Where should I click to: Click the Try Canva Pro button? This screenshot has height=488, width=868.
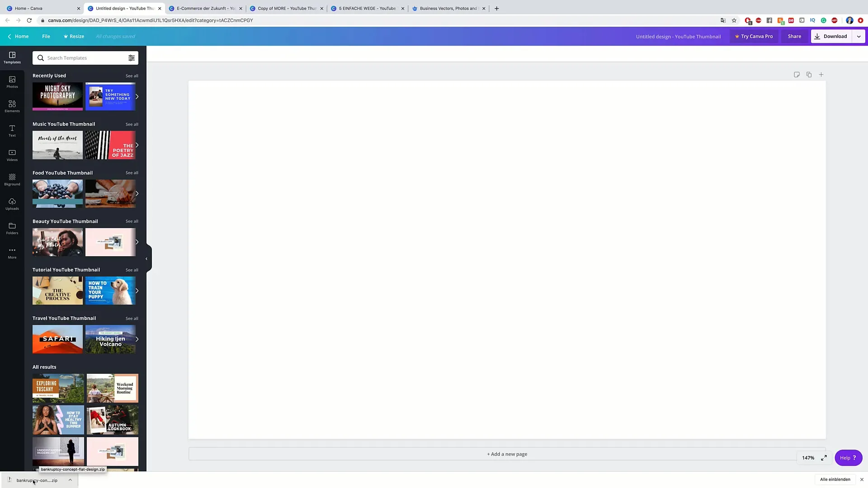[754, 36]
